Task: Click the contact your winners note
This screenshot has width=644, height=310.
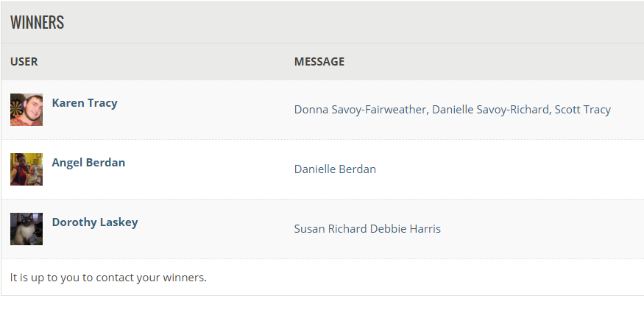Action: [108, 278]
